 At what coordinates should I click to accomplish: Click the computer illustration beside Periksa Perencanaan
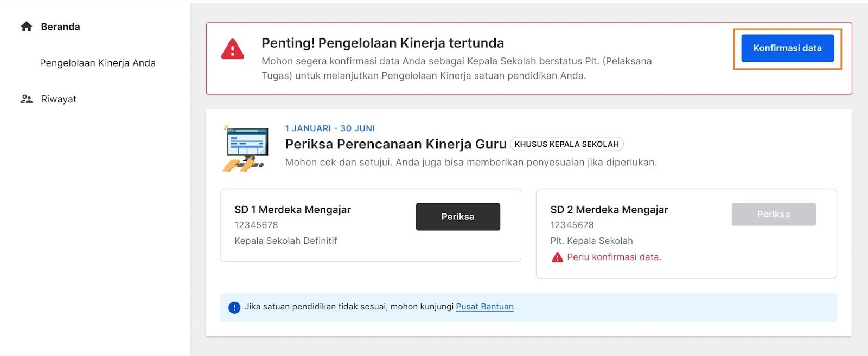(246, 148)
